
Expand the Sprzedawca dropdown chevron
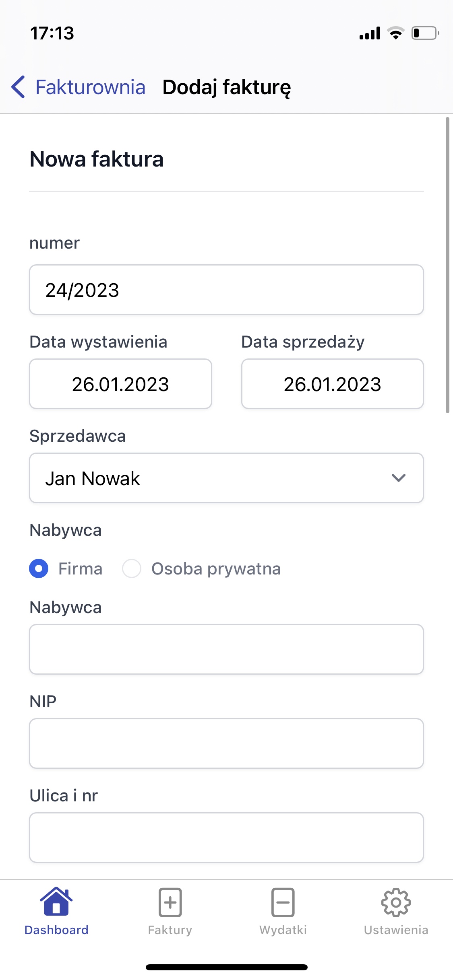tap(398, 478)
